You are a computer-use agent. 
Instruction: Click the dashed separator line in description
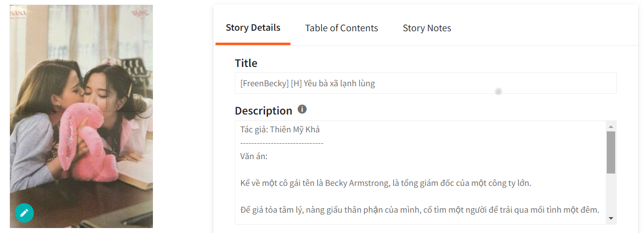pyautogui.click(x=282, y=143)
